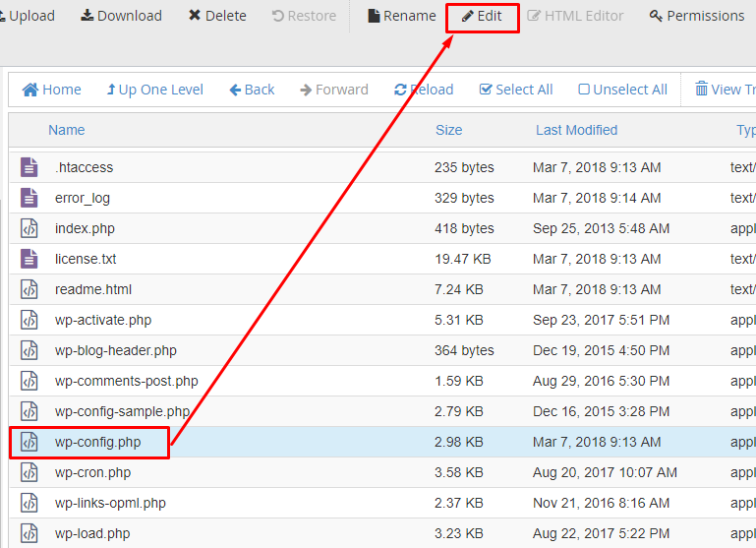The height and width of the screenshot is (548, 756).
Task: Sort by Last Modified column header
Action: point(577,130)
